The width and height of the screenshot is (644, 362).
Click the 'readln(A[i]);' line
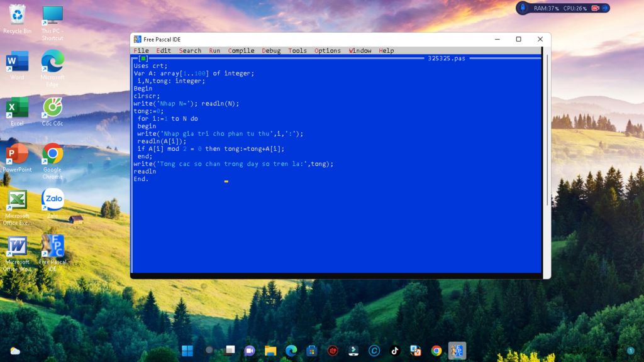pyautogui.click(x=162, y=141)
